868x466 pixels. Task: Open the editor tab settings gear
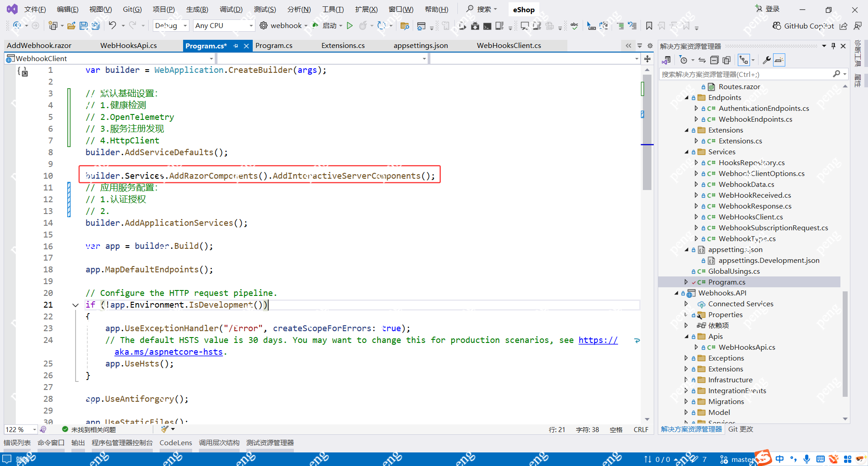[650, 46]
